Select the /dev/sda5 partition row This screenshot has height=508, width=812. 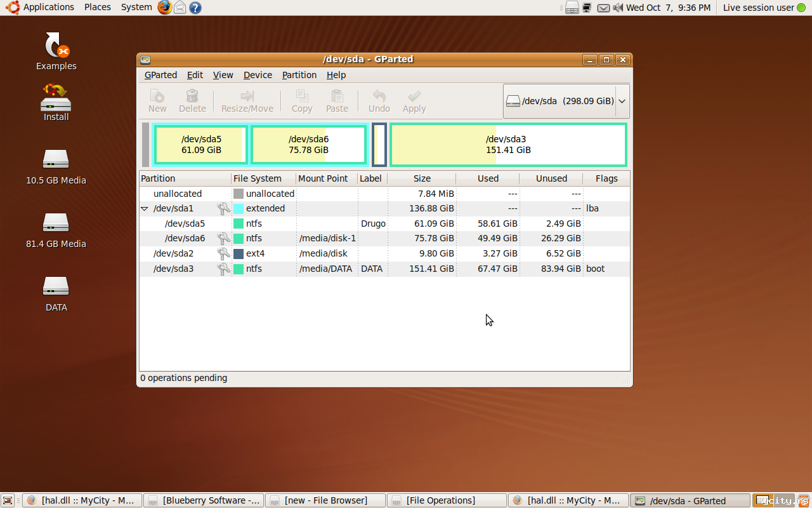click(x=384, y=224)
